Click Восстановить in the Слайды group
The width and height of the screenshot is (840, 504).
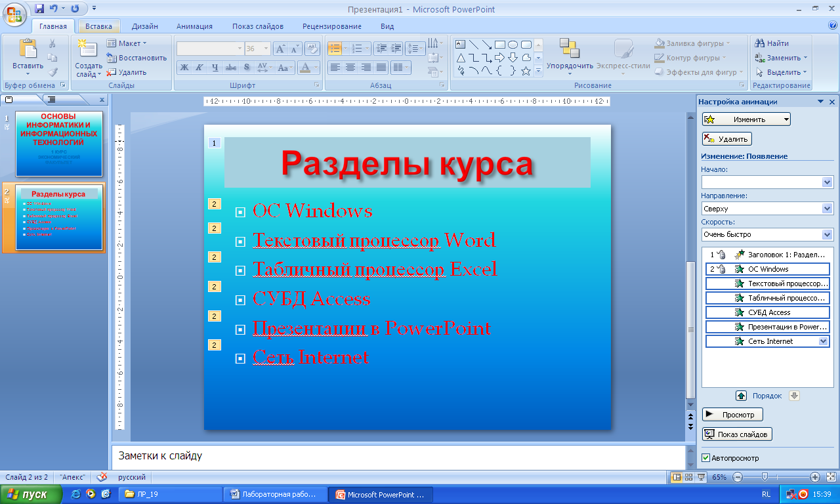[136, 58]
